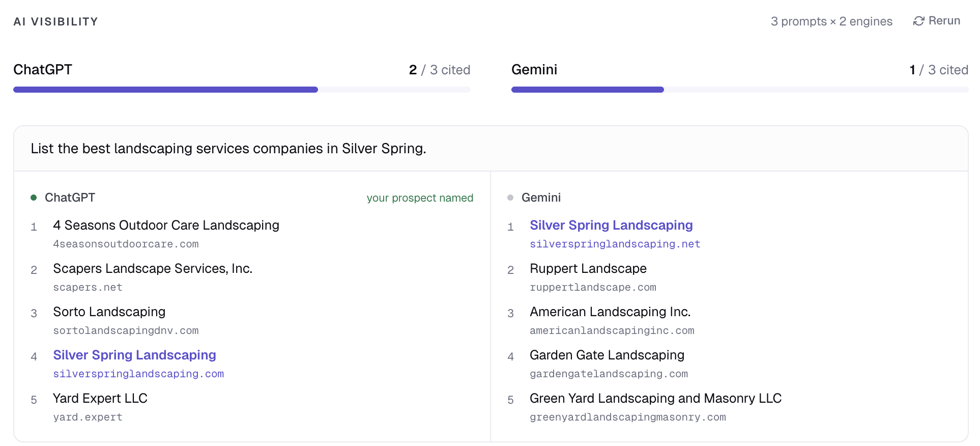Click the ChatGPT citation progress bar
This screenshot has width=980, height=446.
tap(242, 90)
